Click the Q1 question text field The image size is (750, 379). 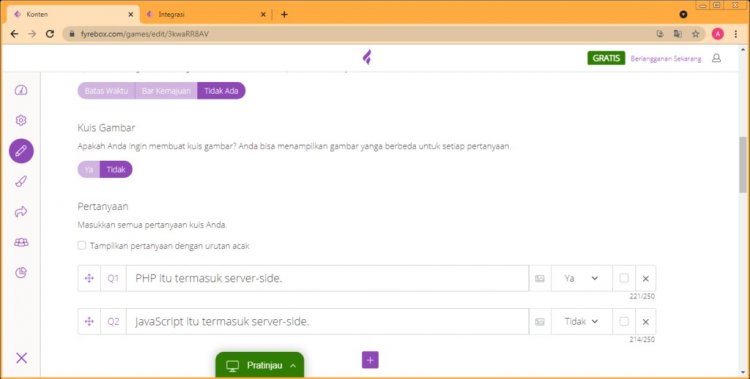(327, 279)
